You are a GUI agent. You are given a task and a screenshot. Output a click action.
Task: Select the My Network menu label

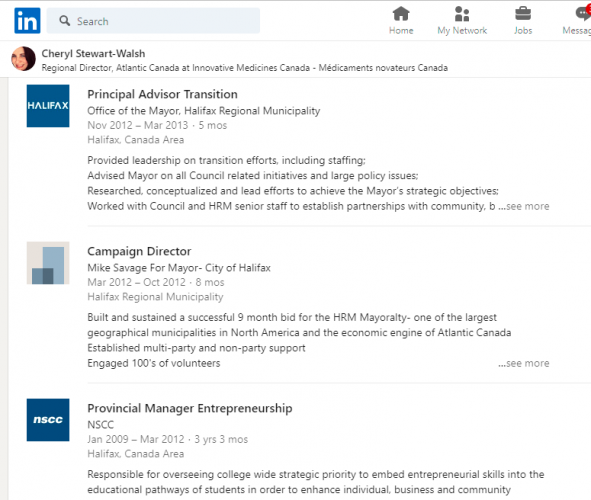pos(462,31)
